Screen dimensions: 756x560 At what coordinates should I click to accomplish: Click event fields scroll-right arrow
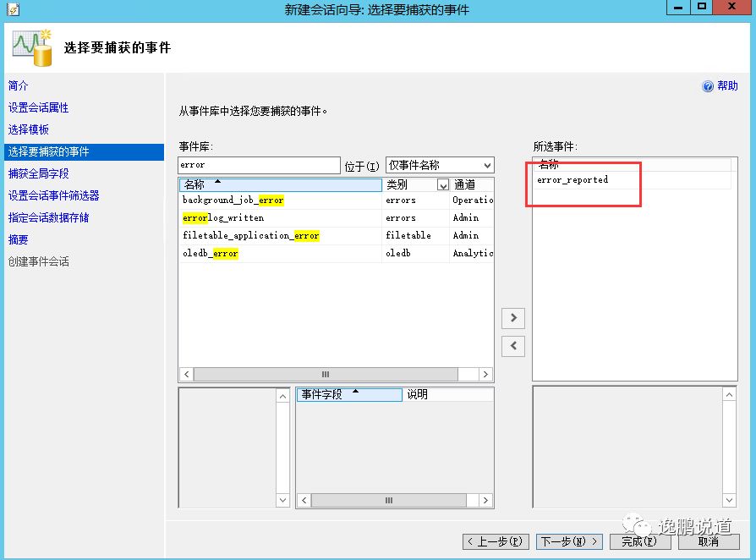[485, 501]
